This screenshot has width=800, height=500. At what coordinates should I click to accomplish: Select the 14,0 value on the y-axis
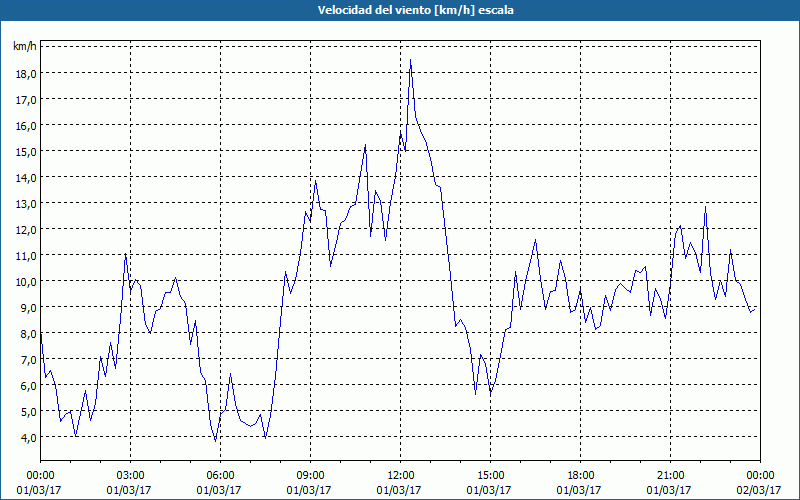tap(26, 178)
